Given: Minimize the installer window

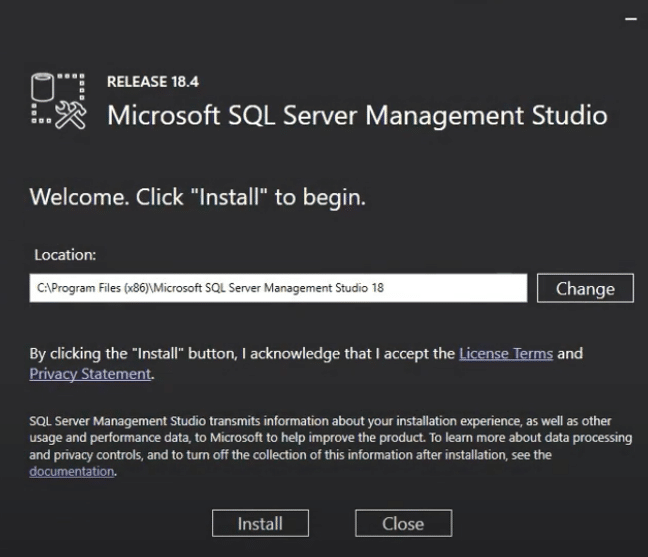Looking at the screenshot, I should coord(630,19).
